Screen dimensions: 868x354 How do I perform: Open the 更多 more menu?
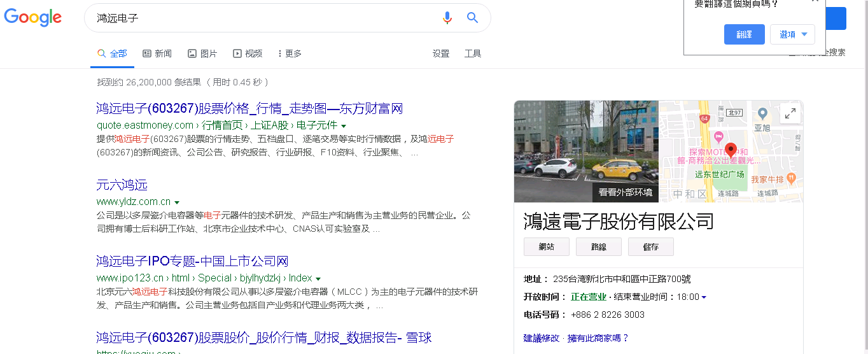coord(290,53)
